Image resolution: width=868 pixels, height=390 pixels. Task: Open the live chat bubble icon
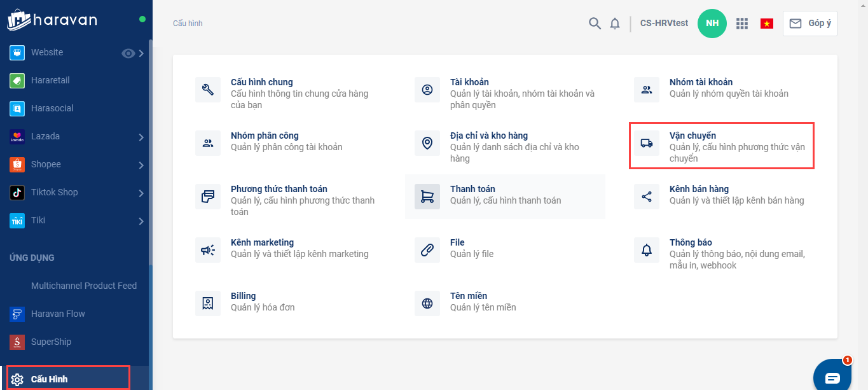[832, 378]
